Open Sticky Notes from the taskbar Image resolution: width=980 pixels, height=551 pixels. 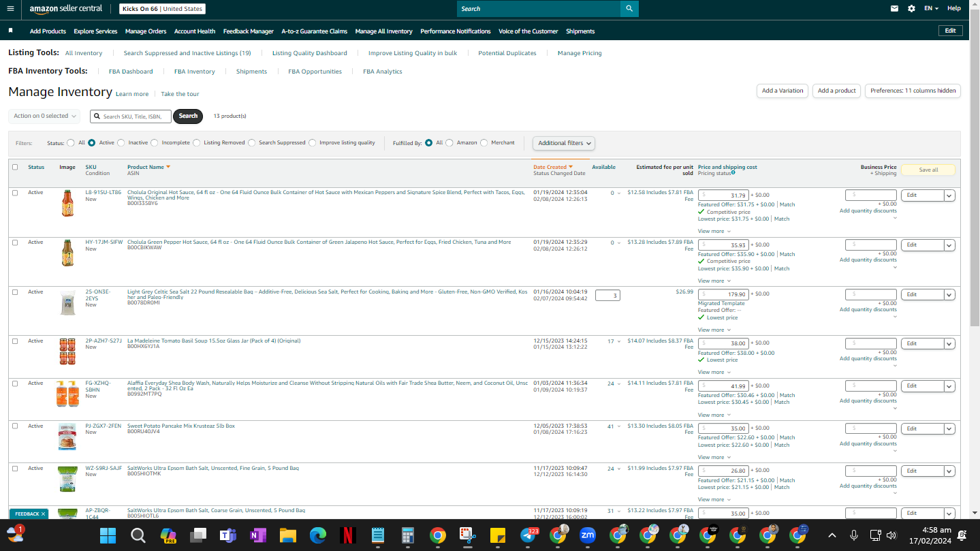click(498, 535)
